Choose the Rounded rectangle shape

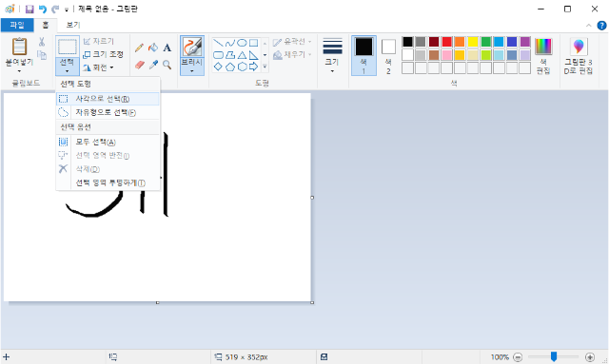click(218, 55)
